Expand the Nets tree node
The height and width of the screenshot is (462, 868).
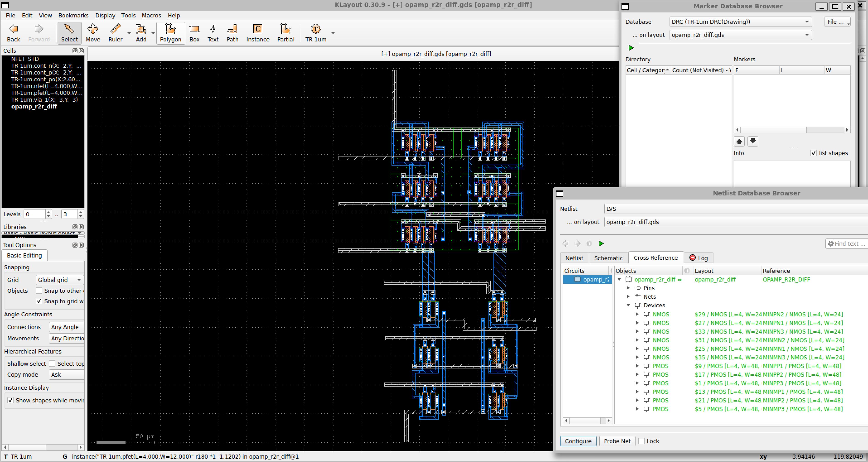click(x=628, y=297)
